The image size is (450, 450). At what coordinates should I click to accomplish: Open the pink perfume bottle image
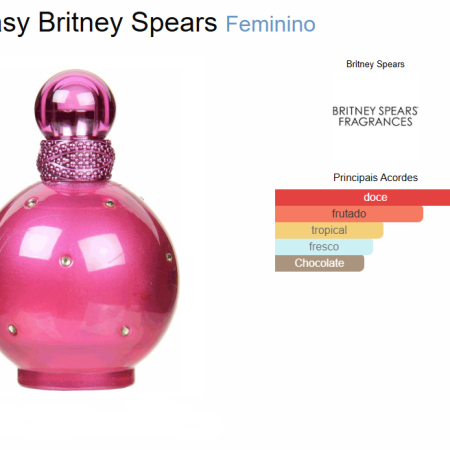(88, 230)
